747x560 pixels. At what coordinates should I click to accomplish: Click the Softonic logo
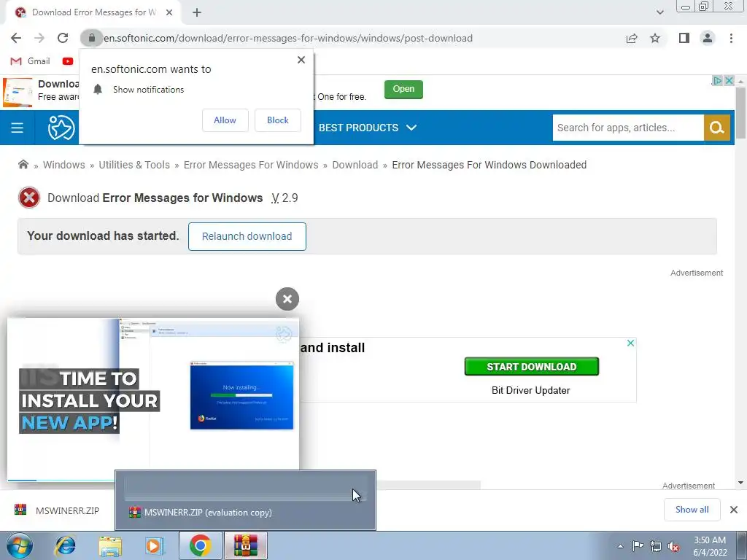[x=61, y=128]
